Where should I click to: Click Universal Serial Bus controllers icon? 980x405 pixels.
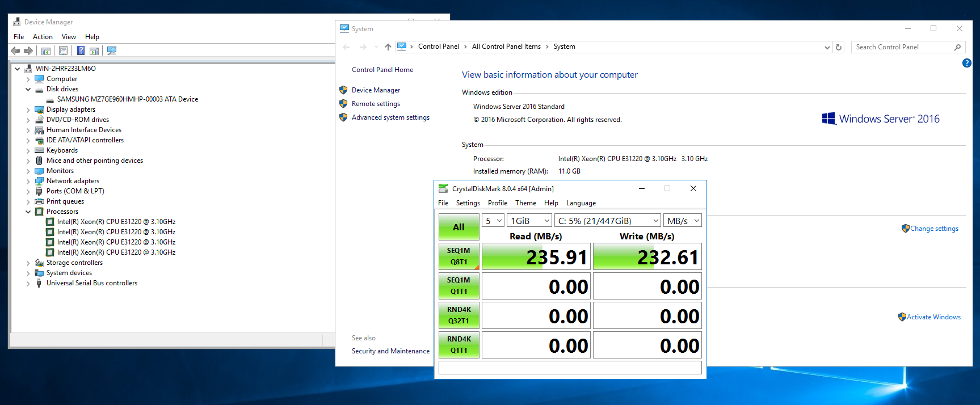point(39,283)
